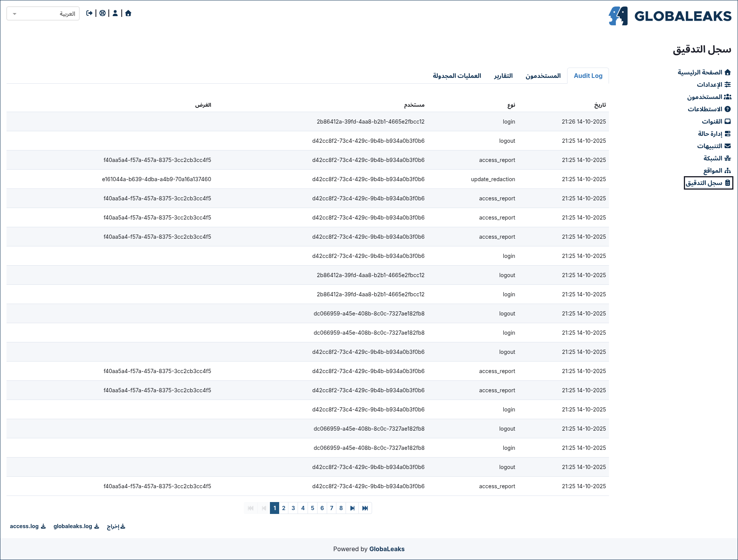Viewport: 738px width, 560px height.
Task: Open إدارة حالة in the sidebar
Action: click(x=714, y=134)
